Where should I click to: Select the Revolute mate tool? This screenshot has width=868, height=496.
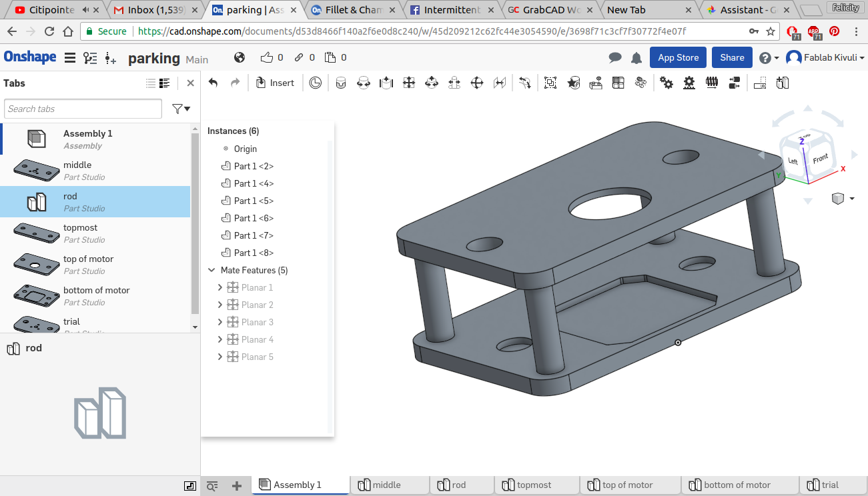pyautogui.click(x=364, y=83)
